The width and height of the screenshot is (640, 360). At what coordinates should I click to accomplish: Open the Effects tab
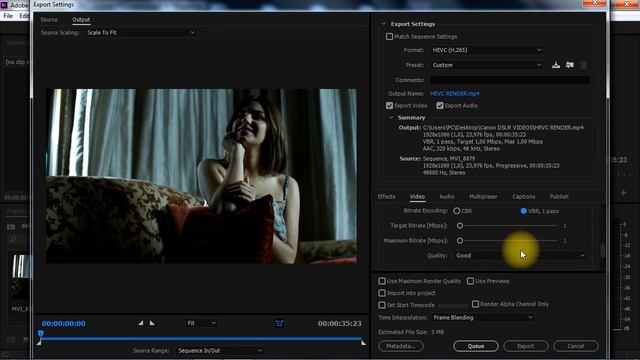386,197
